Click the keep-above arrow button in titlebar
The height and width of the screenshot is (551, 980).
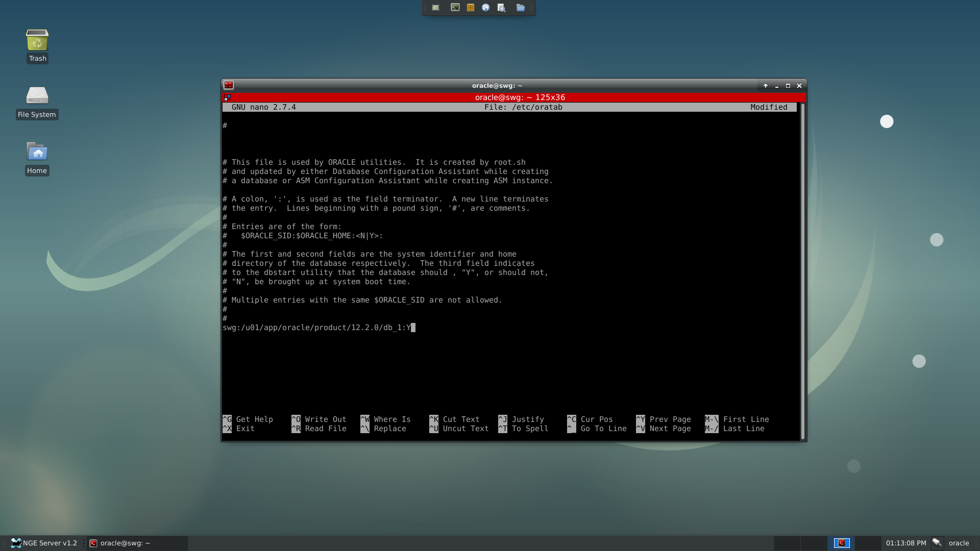tap(765, 86)
